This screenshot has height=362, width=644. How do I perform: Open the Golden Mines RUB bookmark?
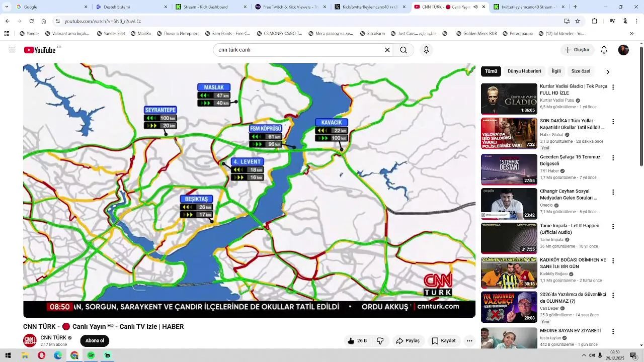pos(477,34)
